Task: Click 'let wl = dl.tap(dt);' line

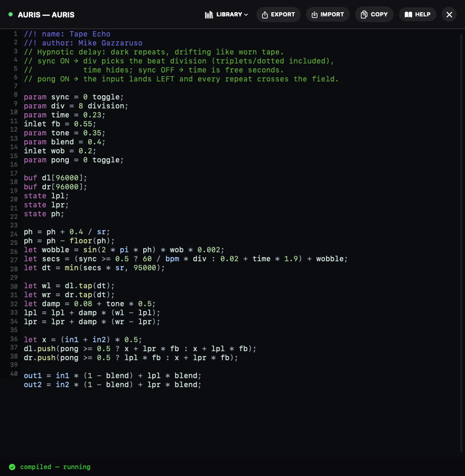Action: (69, 286)
